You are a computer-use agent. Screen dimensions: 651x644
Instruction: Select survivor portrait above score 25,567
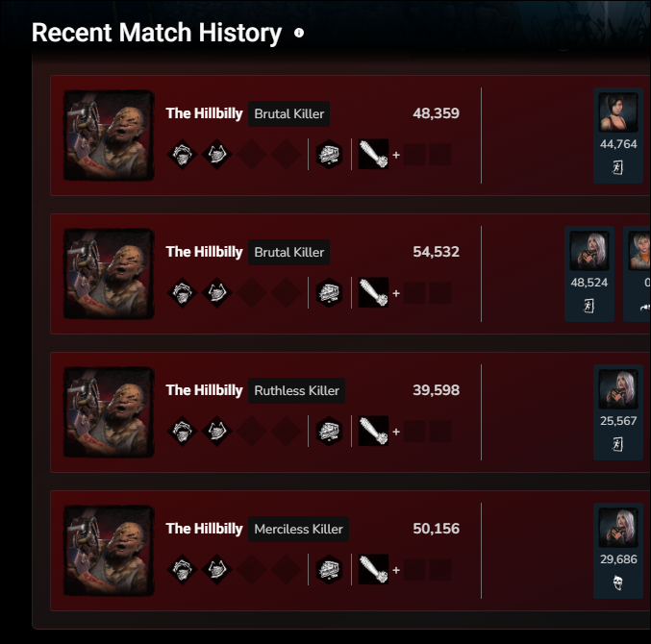618,389
